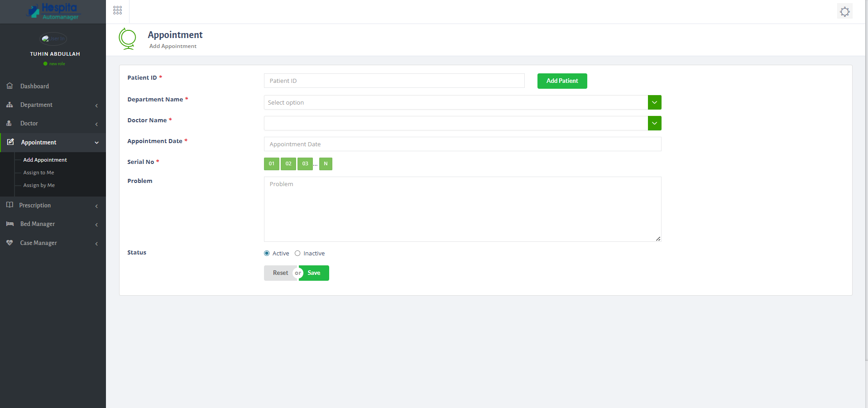Select the Department sitemap icon in sidebar
868x408 pixels.
[10, 105]
